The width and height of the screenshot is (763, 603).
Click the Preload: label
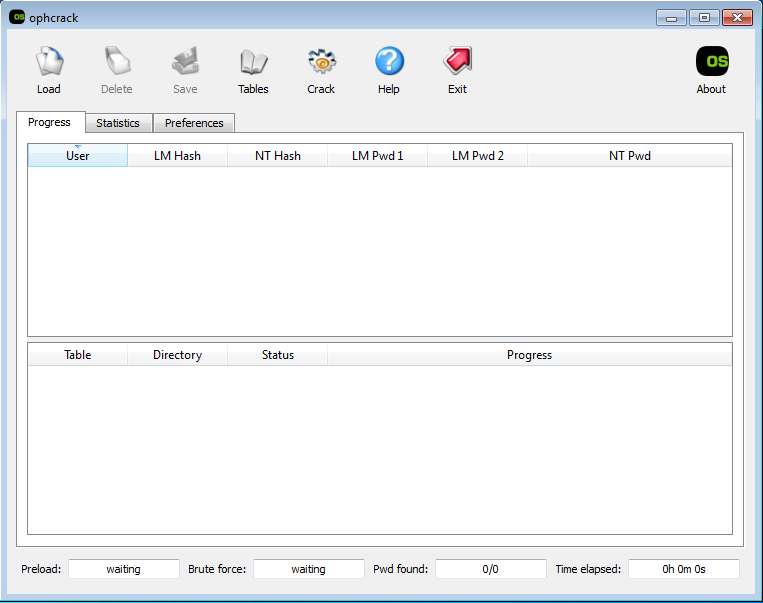[41, 569]
